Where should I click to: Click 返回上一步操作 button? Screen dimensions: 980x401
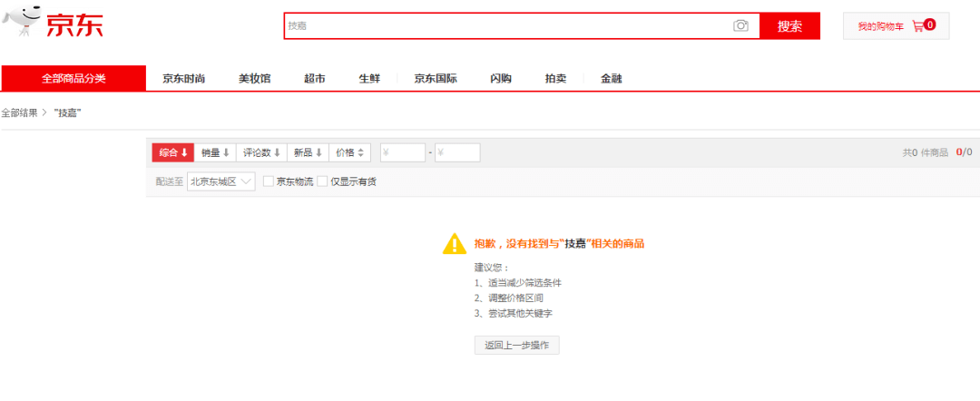coord(517,345)
